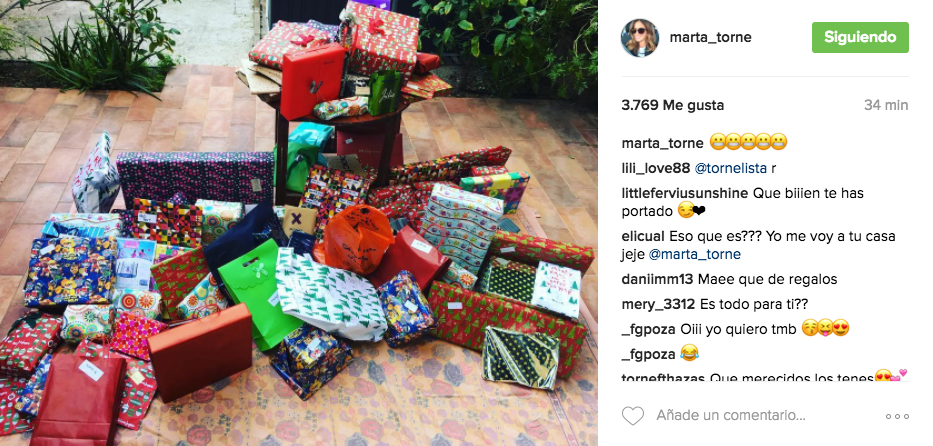Toggle the Siguiendo follow button
933x446 pixels.
pos(860,37)
